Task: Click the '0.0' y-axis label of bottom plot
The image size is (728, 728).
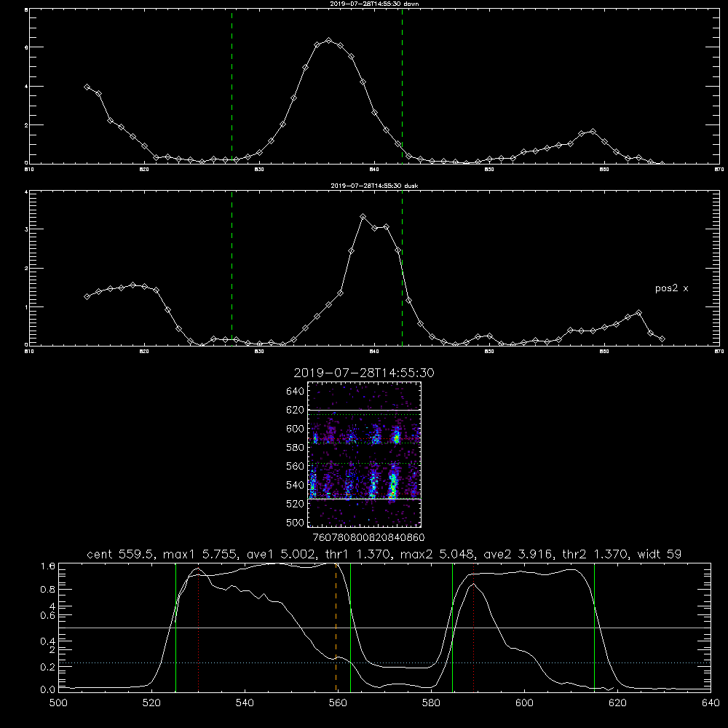Action: click(48, 689)
